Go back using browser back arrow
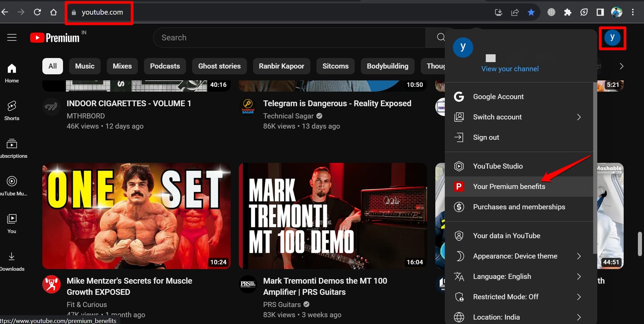 click(x=5, y=12)
